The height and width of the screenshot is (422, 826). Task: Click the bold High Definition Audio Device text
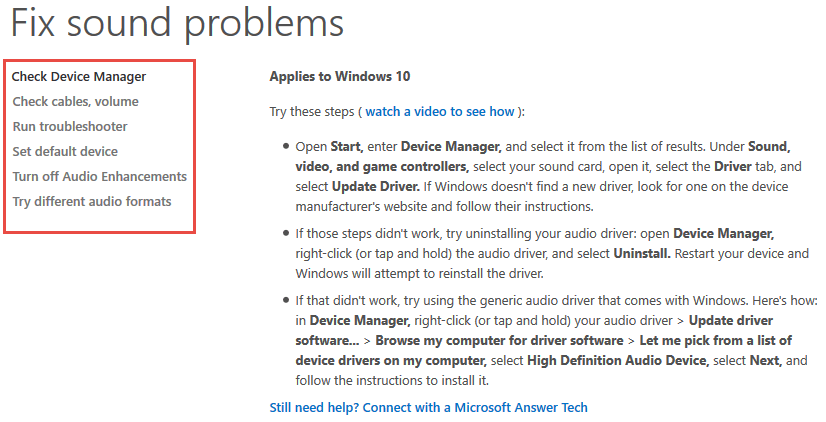point(617,360)
